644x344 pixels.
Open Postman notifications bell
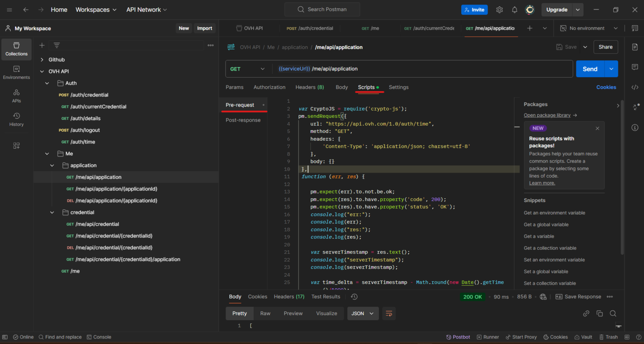tap(514, 9)
